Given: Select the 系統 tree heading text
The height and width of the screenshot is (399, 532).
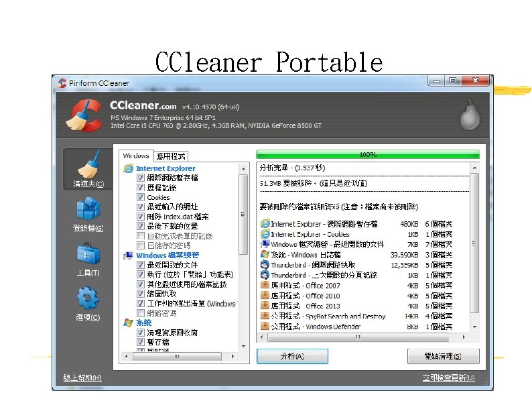Looking at the screenshot, I should 144,323.
